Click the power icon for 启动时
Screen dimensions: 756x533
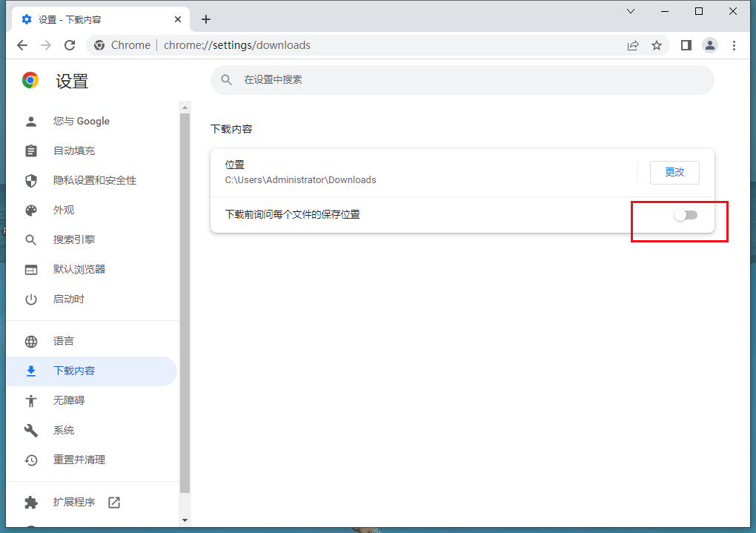[x=31, y=299]
